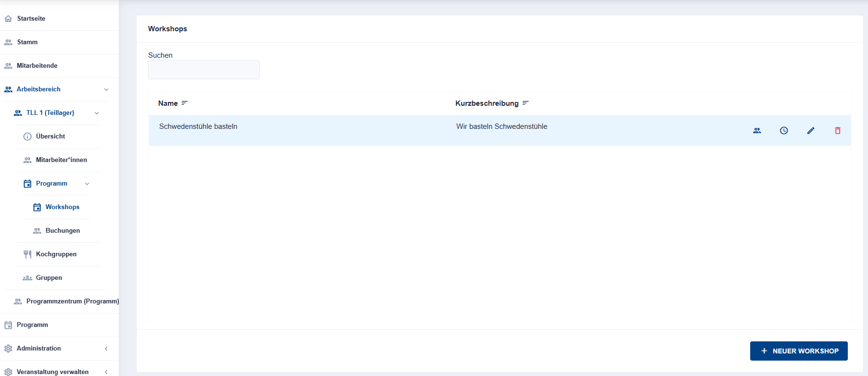This screenshot has height=376, width=868.
Task: Click the TLL 1 (Teillager) people icon
Action: 18,113
